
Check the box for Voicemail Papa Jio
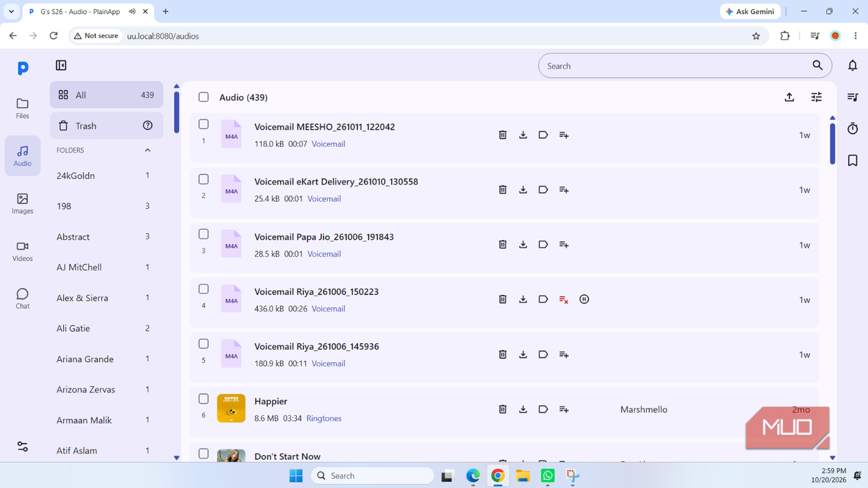pyautogui.click(x=203, y=234)
